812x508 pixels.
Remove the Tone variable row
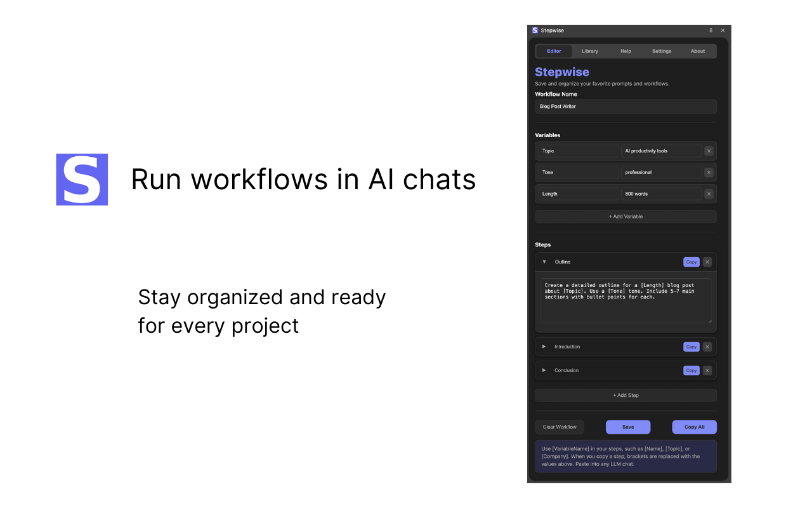pyautogui.click(x=709, y=172)
